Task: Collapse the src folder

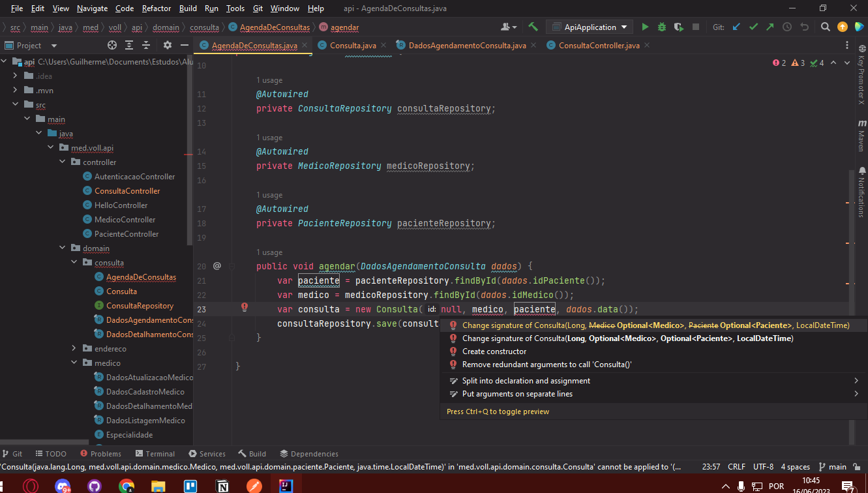Action: click(x=16, y=105)
